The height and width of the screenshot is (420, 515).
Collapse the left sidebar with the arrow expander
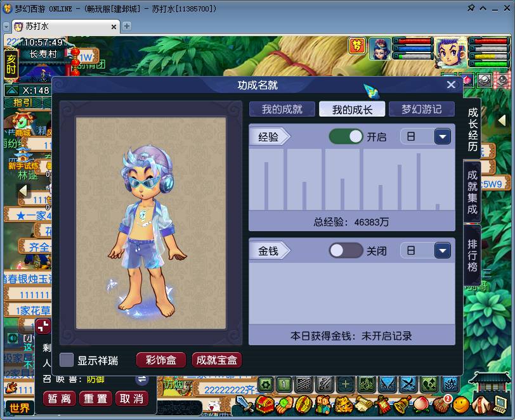pos(23,190)
